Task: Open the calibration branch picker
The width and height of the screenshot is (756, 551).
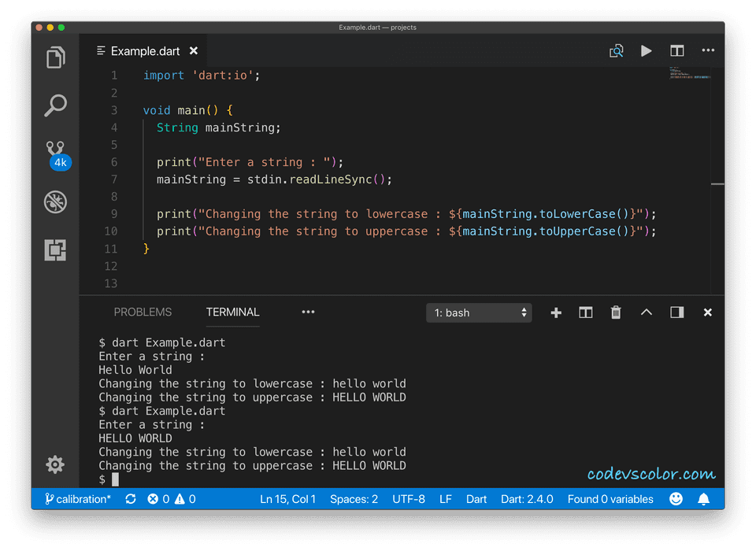Action: point(76,499)
